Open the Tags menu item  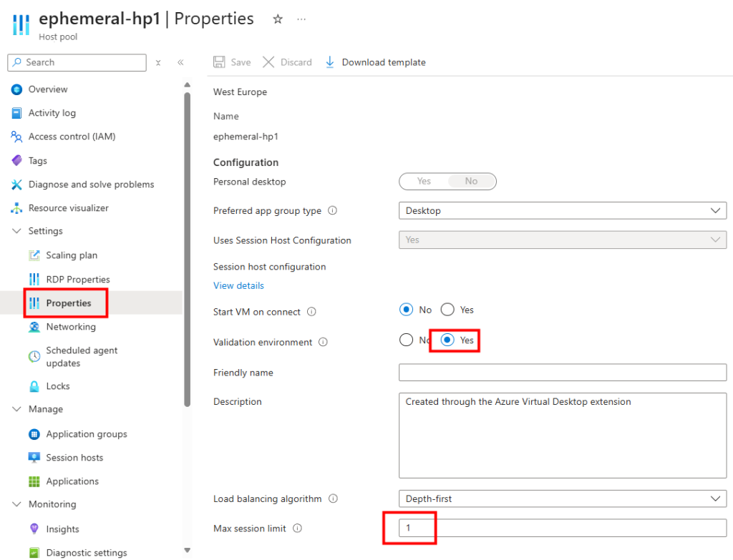tap(37, 161)
